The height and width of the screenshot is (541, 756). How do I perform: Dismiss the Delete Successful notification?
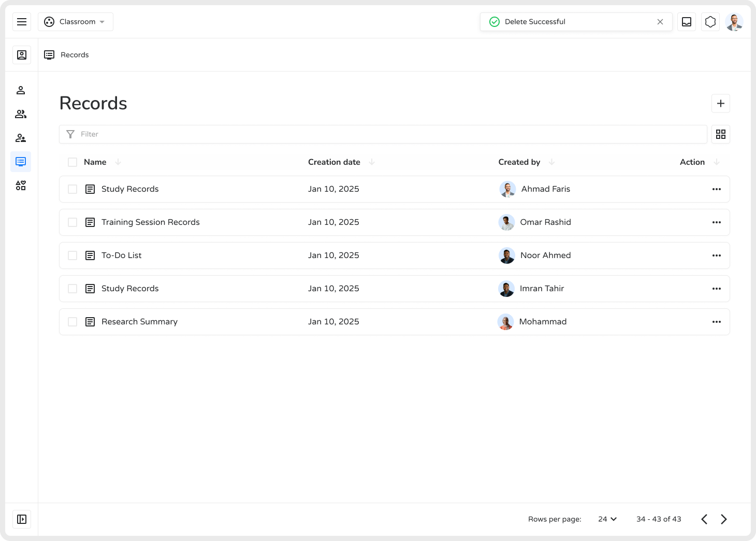point(660,22)
